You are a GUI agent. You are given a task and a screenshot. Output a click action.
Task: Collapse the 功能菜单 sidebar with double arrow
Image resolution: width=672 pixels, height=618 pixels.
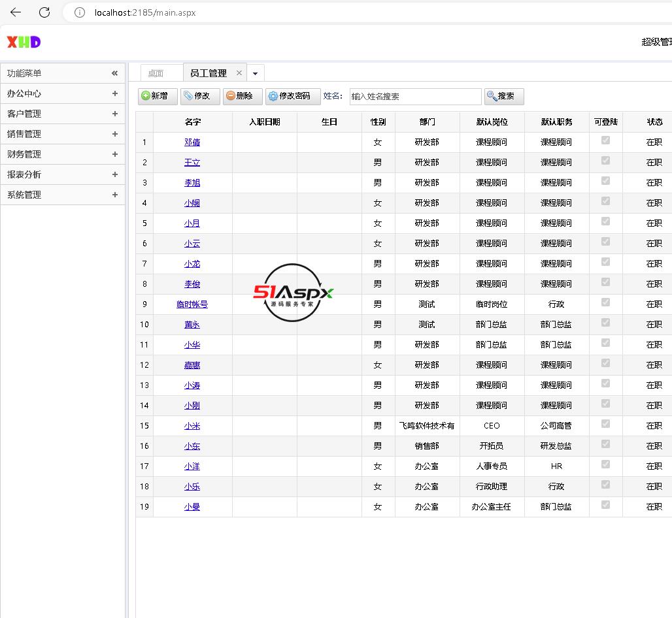click(x=114, y=73)
